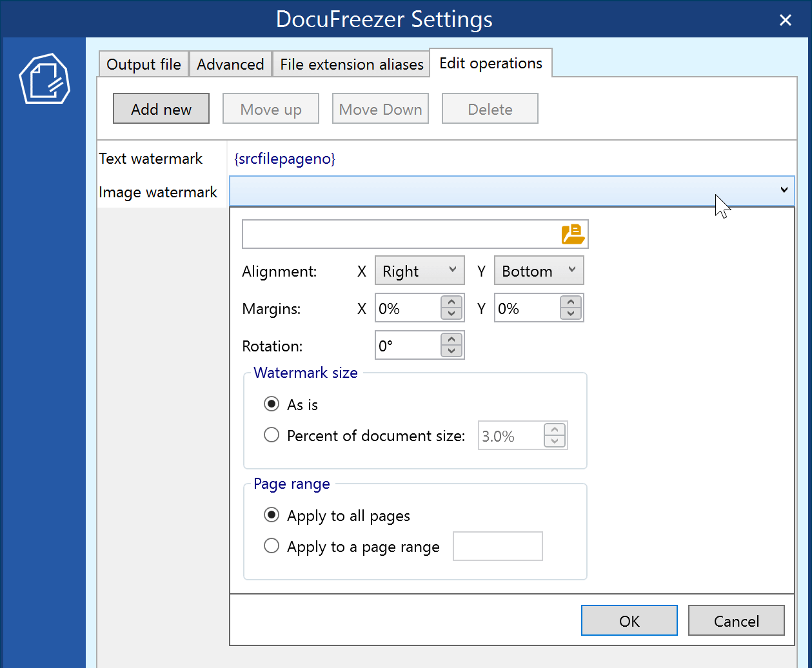Close the DocuFreezer Settings window
The image size is (812, 668).
click(x=785, y=20)
